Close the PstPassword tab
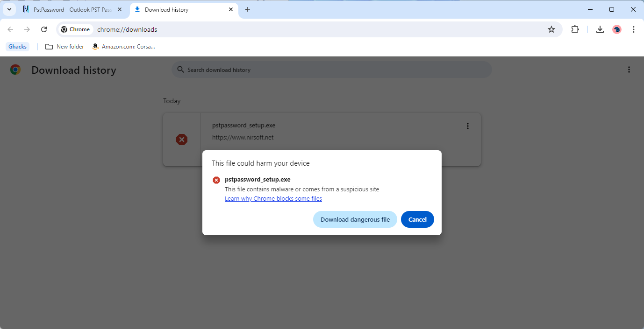This screenshot has width=644, height=329. coord(120,9)
